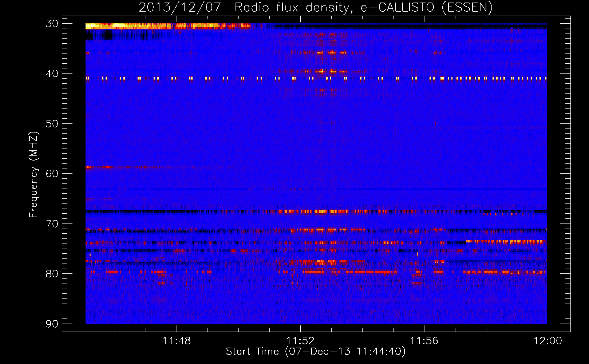
Task: Select the '90' frequency tick label
Action: 52,324
